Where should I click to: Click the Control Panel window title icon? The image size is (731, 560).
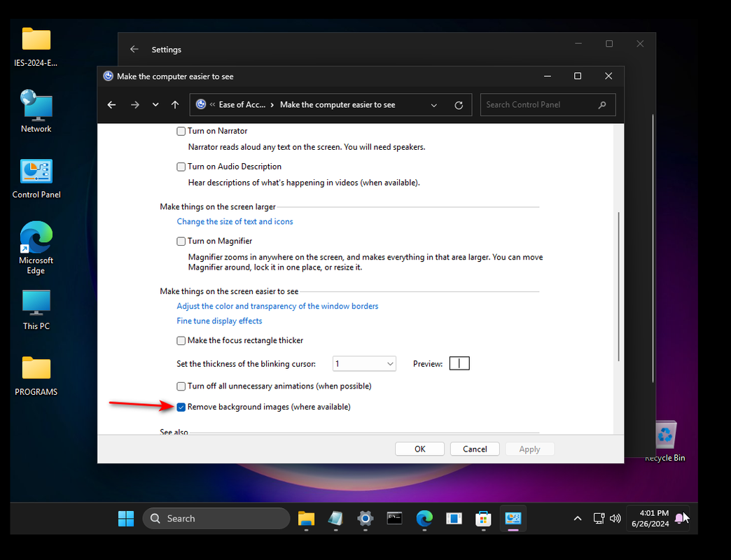tap(108, 76)
